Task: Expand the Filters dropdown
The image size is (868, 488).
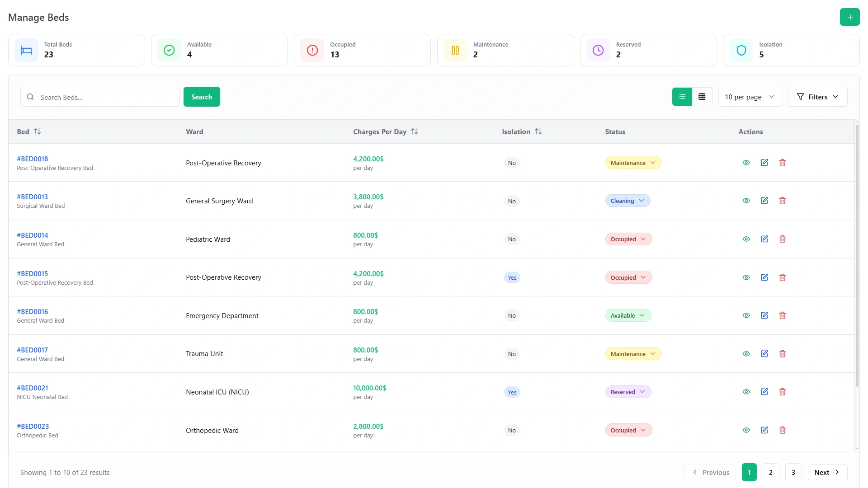Action: [817, 97]
